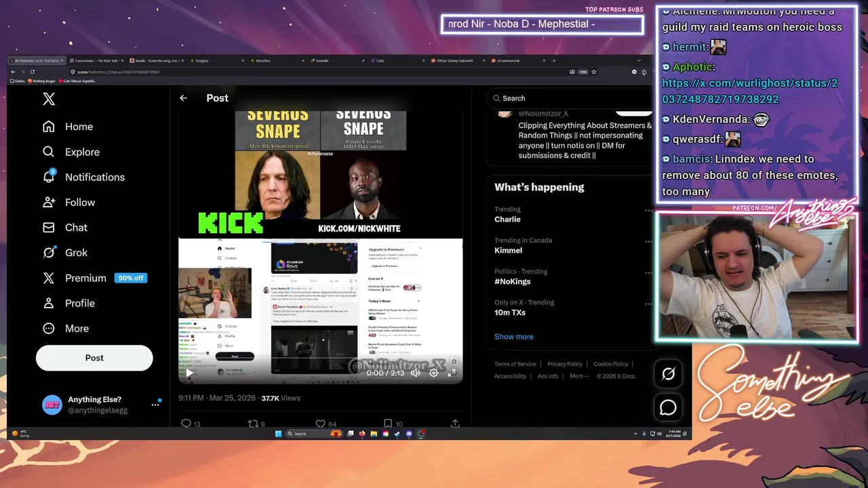Click the browser back arrow

click(x=13, y=72)
